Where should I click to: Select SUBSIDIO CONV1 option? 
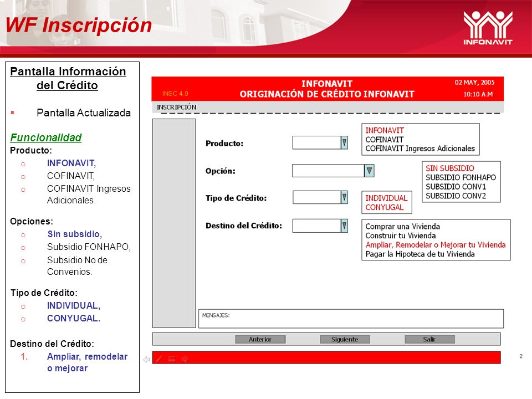(456, 187)
